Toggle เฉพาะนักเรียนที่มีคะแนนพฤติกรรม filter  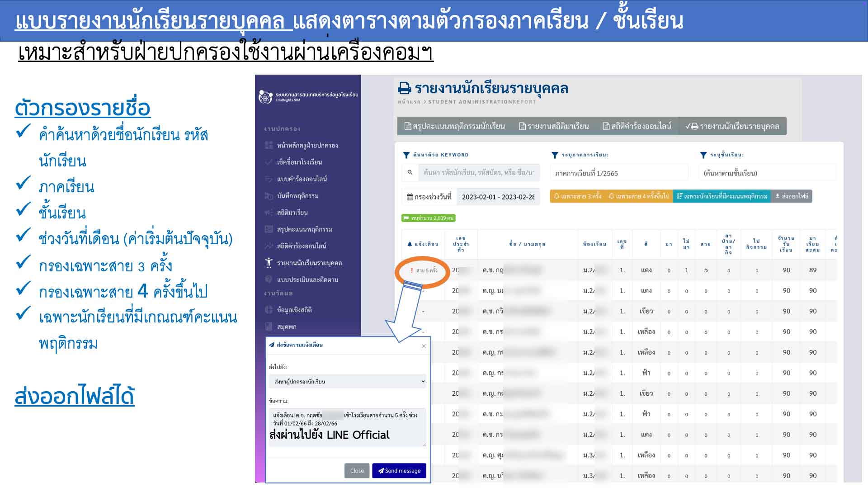722,196
